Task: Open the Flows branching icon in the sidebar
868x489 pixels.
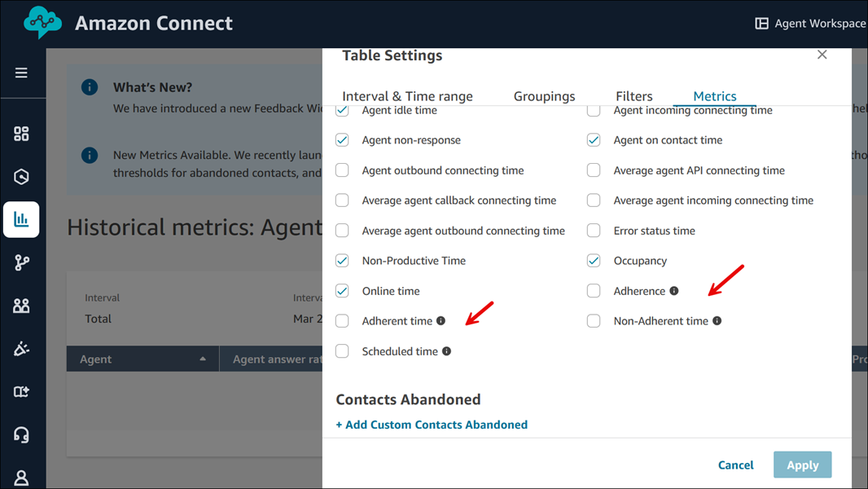Action: click(x=22, y=262)
